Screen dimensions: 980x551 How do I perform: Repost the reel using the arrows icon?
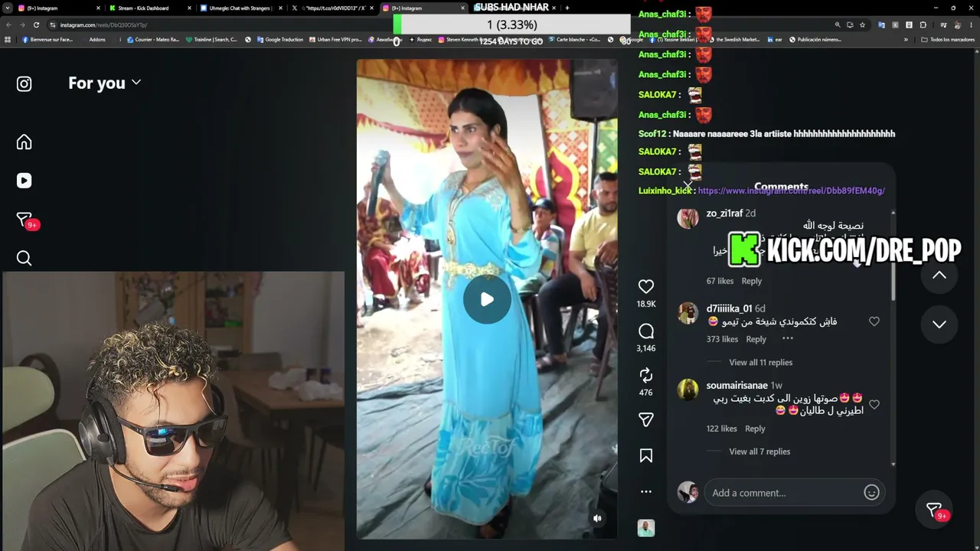point(646,375)
